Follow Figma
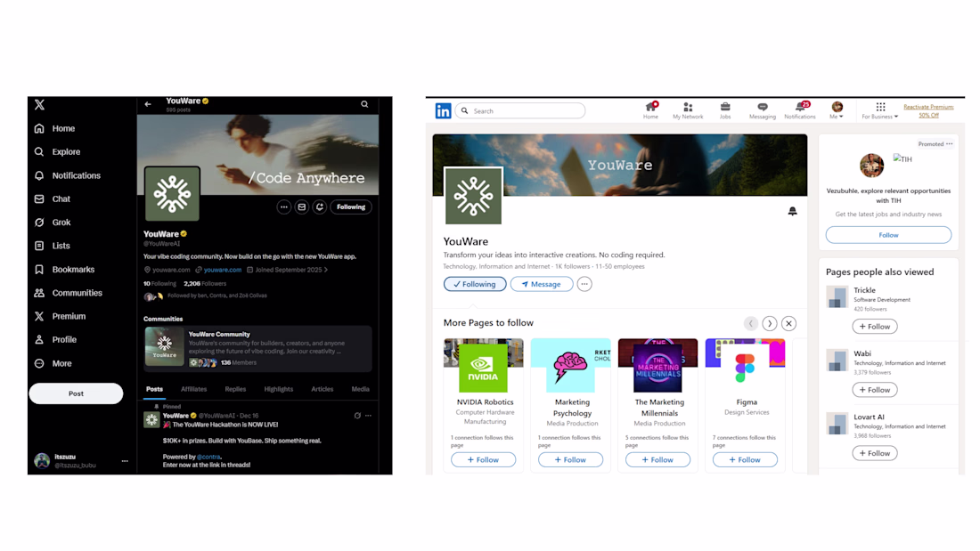This screenshot has width=980, height=551. (745, 460)
